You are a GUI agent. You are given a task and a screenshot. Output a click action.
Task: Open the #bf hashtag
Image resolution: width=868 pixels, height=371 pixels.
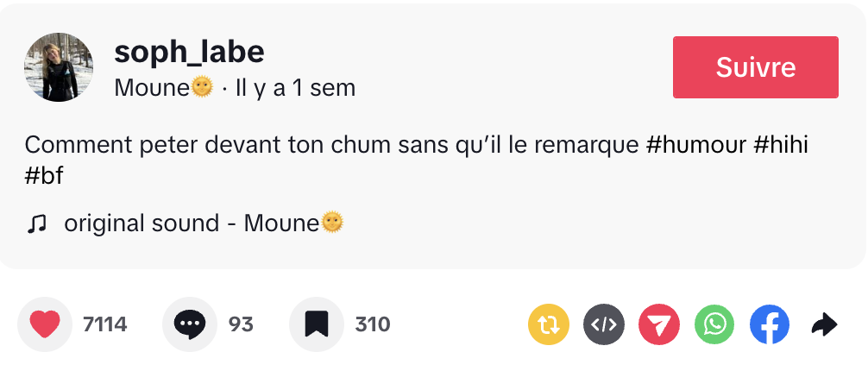44,175
